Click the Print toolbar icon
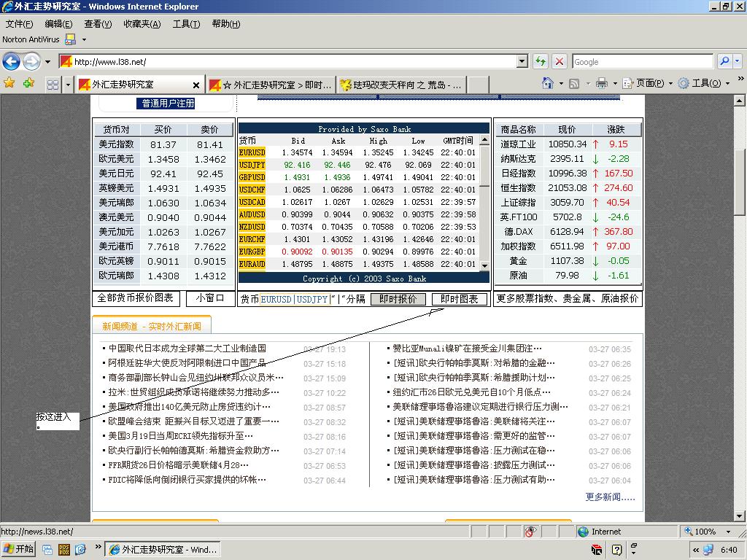The height and width of the screenshot is (560, 747). [602, 83]
